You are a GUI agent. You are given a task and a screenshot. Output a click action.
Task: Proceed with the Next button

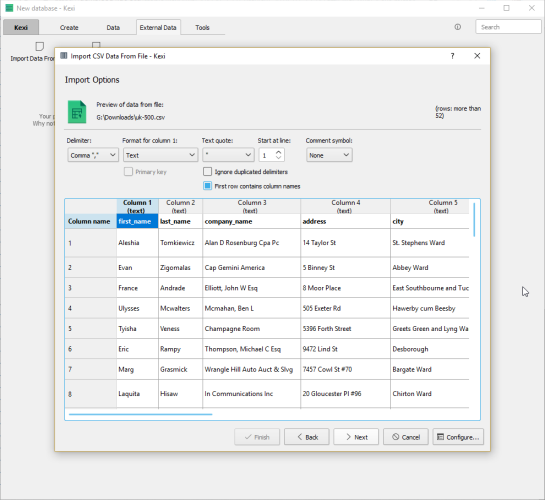(x=356, y=437)
